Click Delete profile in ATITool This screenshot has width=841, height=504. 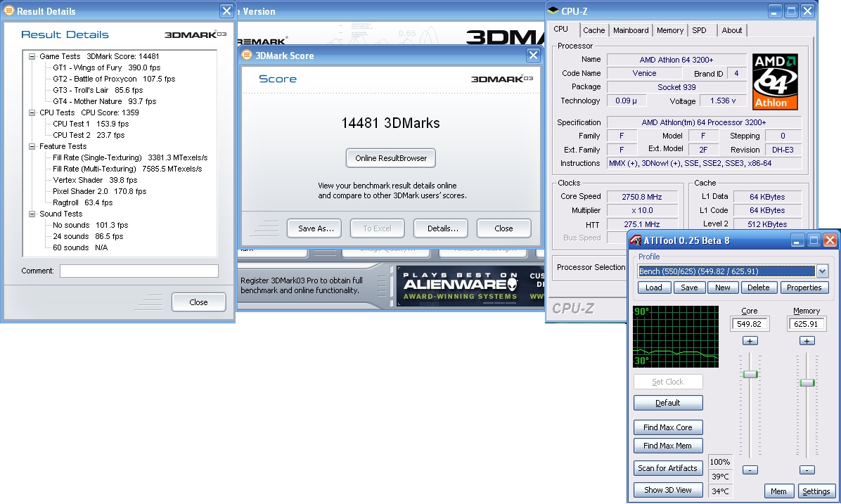click(759, 287)
